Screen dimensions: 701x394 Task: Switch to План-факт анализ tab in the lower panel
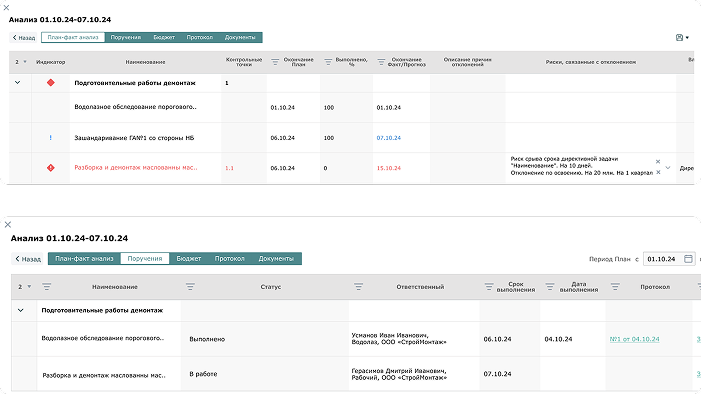(x=84, y=258)
